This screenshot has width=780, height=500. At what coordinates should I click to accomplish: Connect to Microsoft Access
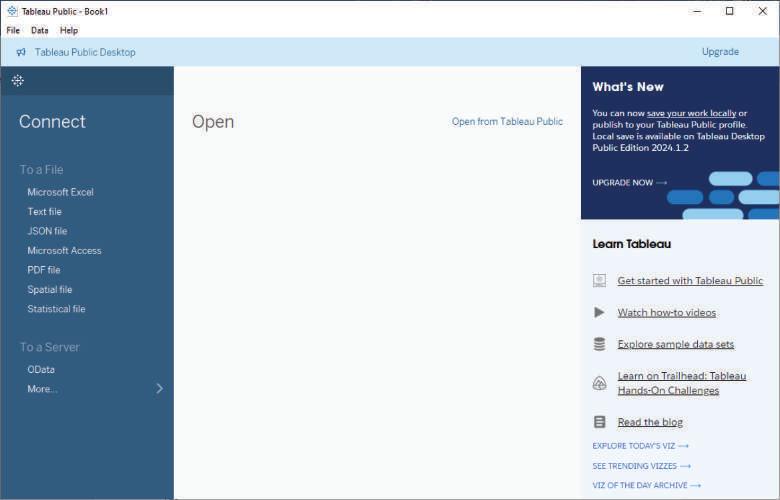click(64, 250)
